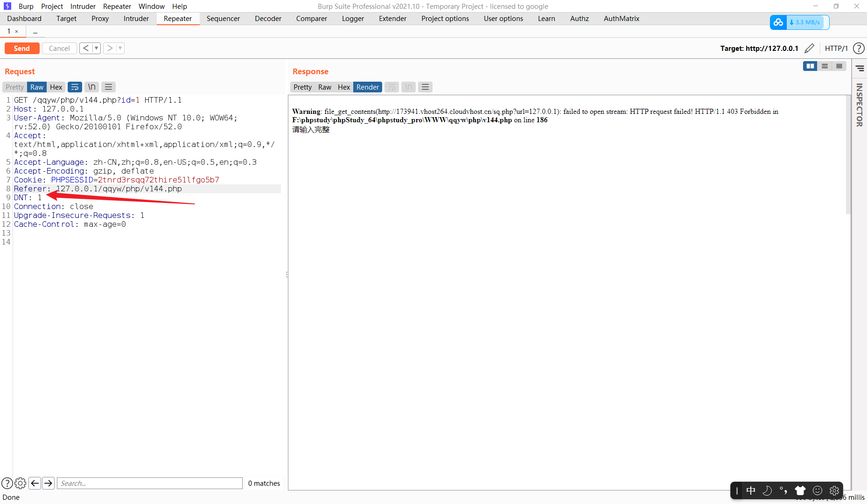Open the Burp menu
Screen dimensions: 867x504
26,6
